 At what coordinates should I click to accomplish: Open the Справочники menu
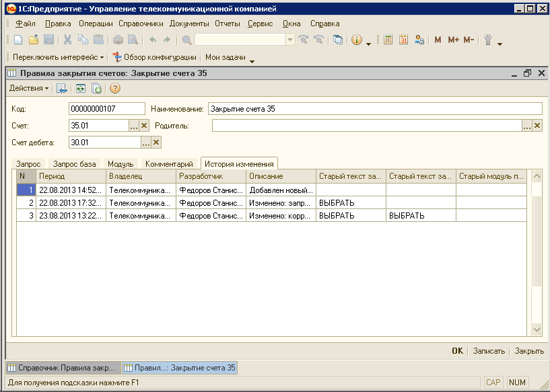click(141, 24)
